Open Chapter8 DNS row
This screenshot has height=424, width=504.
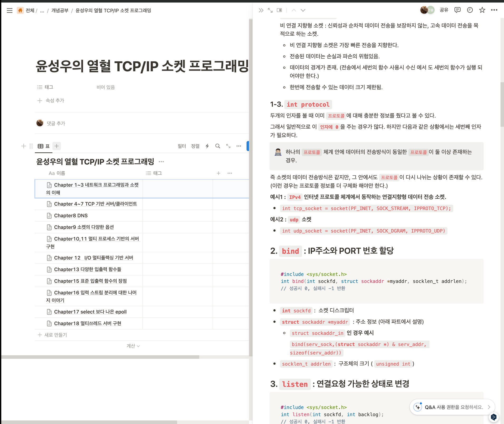(71, 215)
